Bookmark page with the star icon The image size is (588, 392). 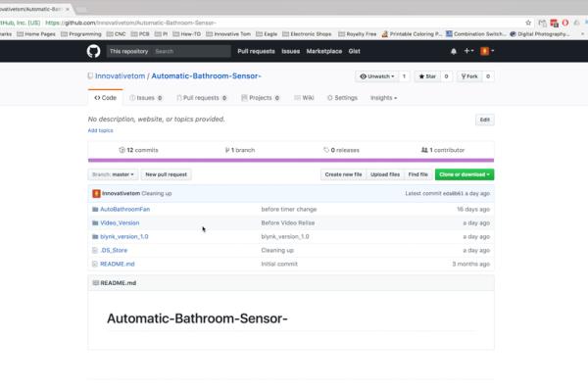coord(528,23)
